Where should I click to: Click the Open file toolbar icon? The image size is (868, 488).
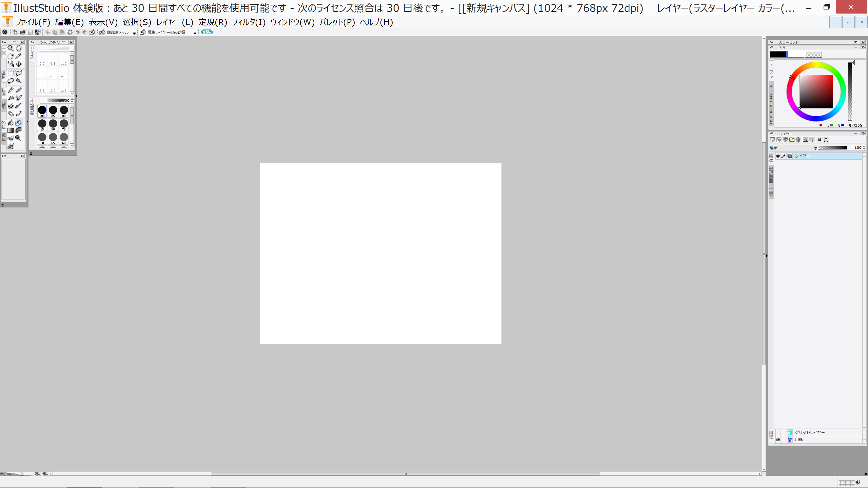(22, 32)
